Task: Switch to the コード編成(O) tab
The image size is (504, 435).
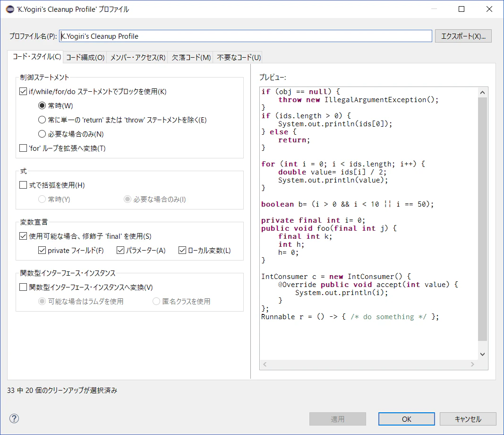Action: point(85,58)
